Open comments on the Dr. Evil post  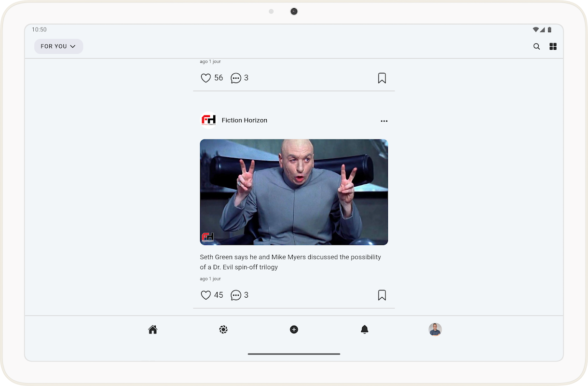tap(236, 295)
